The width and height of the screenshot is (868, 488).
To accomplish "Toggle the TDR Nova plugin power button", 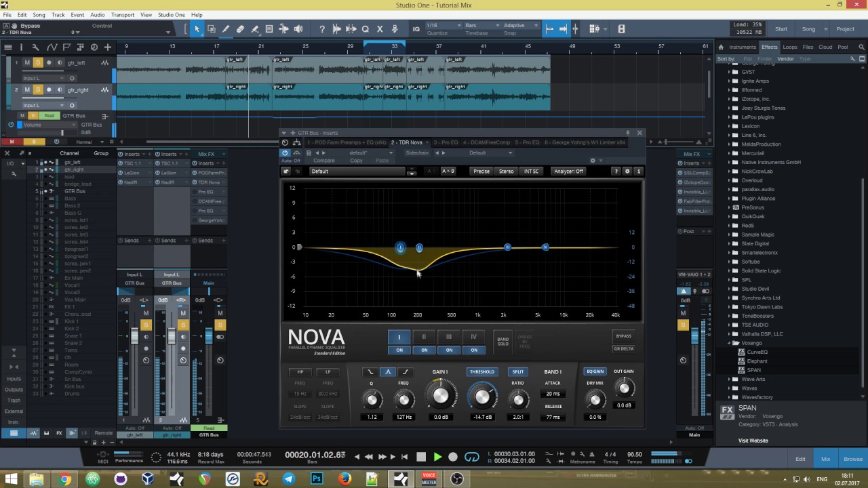I will coord(285,153).
